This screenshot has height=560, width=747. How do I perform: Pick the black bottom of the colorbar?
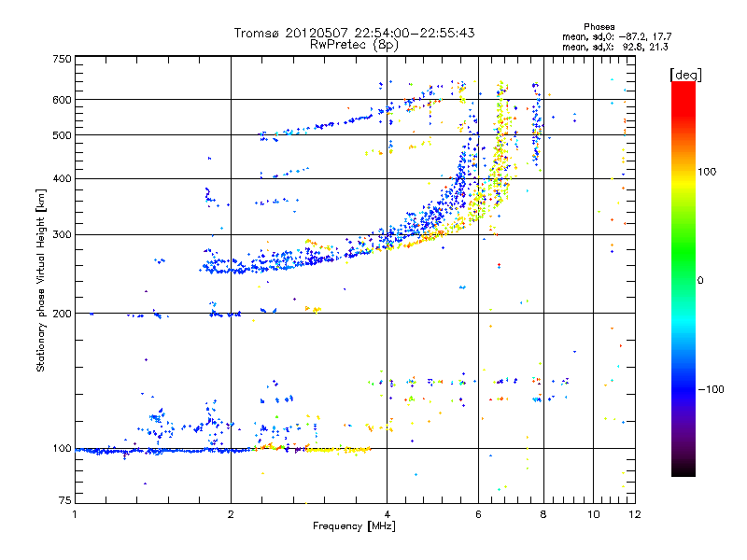click(x=683, y=471)
